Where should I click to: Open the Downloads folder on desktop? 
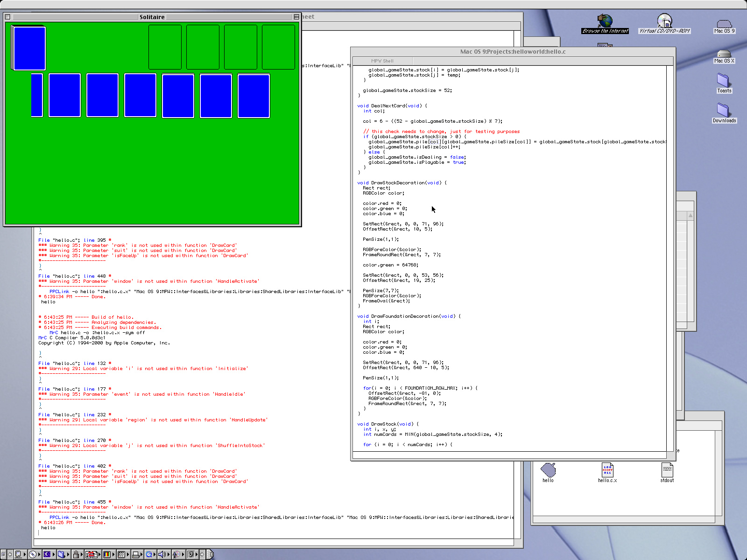click(x=724, y=113)
